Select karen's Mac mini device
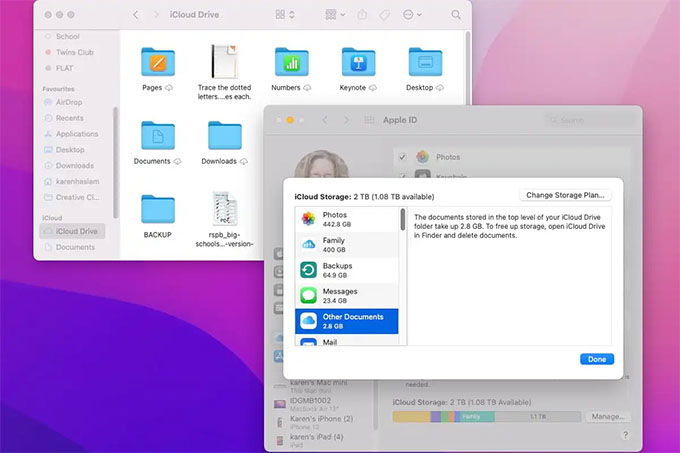The height and width of the screenshot is (453, 680). [320, 385]
